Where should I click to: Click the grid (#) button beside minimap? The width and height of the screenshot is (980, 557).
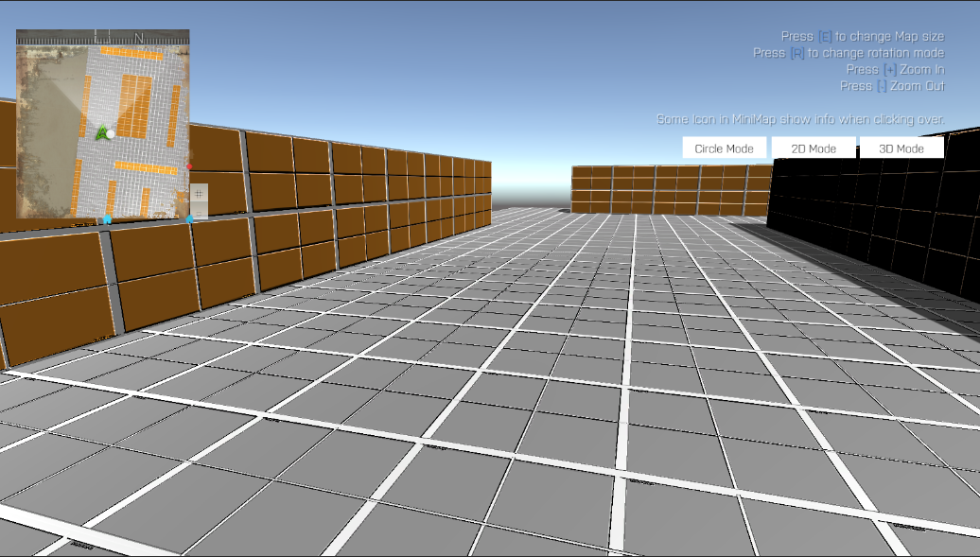pos(199,194)
